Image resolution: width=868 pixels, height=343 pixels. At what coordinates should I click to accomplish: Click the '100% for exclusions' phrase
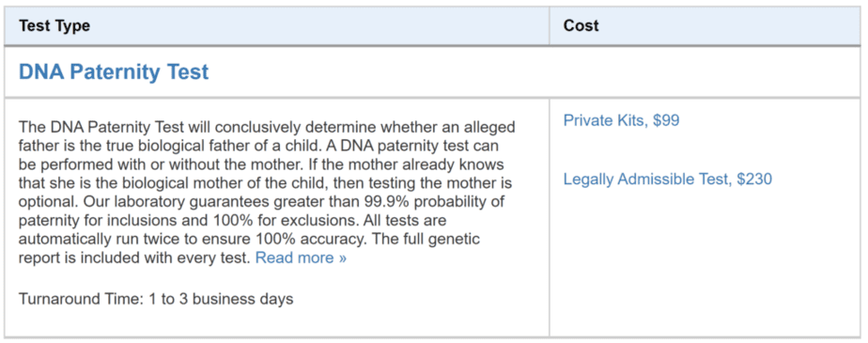point(287,221)
